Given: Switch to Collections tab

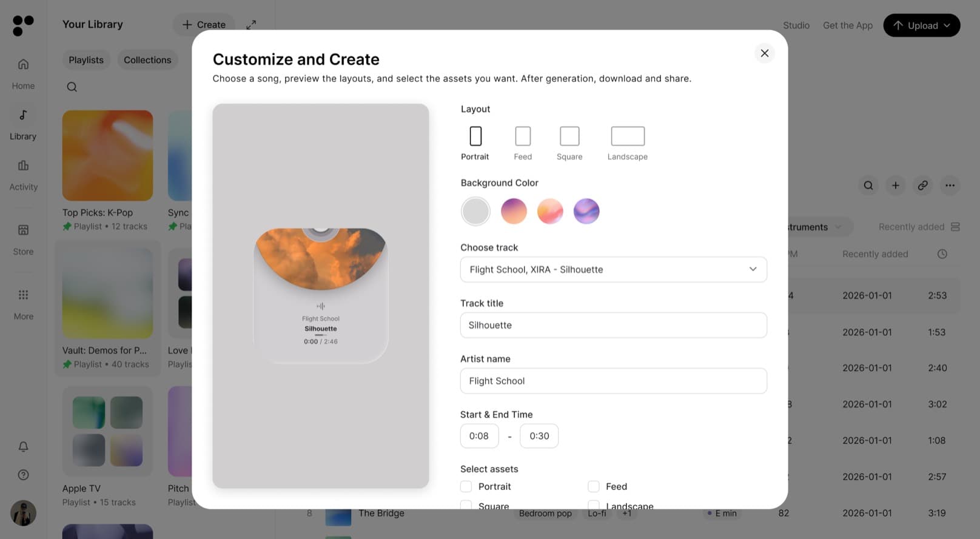Looking at the screenshot, I should click(x=147, y=60).
